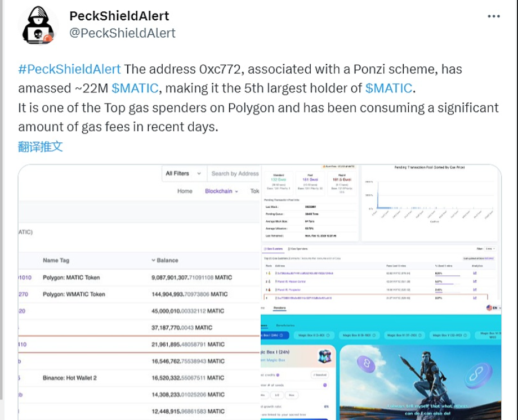Image resolution: width=518 pixels, height=420 pixels.
Task: Click the Boosted badge in the Magic Box panel
Action: (320, 375)
